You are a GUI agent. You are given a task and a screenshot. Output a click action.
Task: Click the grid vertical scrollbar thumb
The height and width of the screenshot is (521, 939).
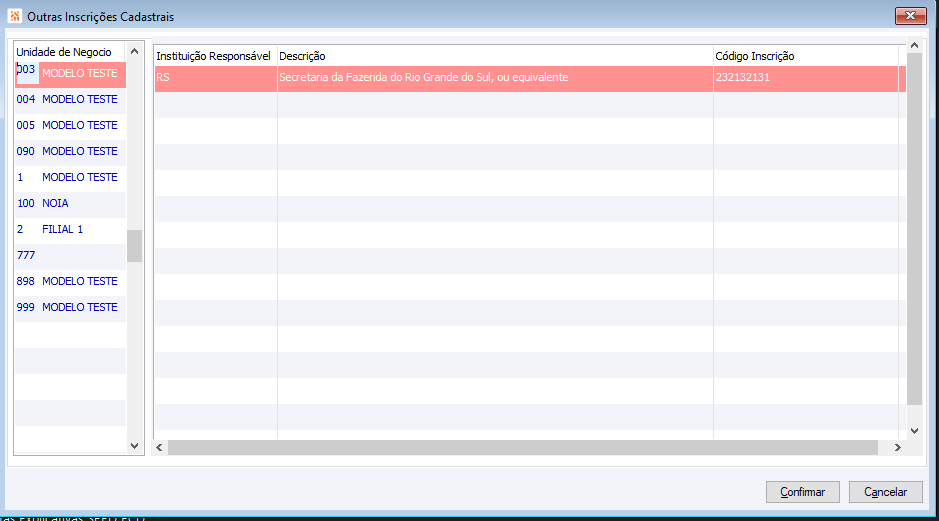pyautogui.click(x=914, y=229)
